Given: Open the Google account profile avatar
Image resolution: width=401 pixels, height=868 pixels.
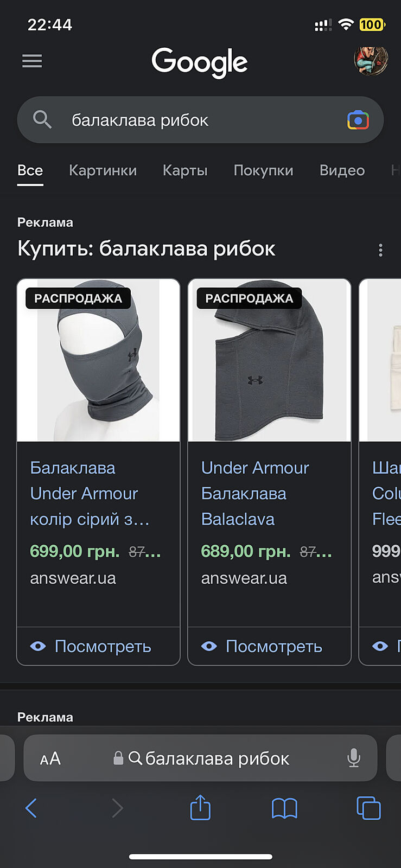Looking at the screenshot, I should pyautogui.click(x=371, y=60).
